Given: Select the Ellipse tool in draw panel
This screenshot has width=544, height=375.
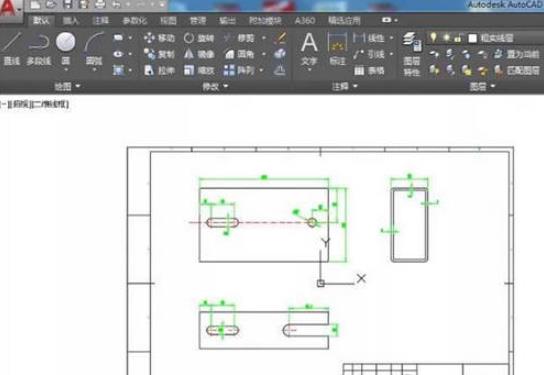Looking at the screenshot, I should coord(118,54).
